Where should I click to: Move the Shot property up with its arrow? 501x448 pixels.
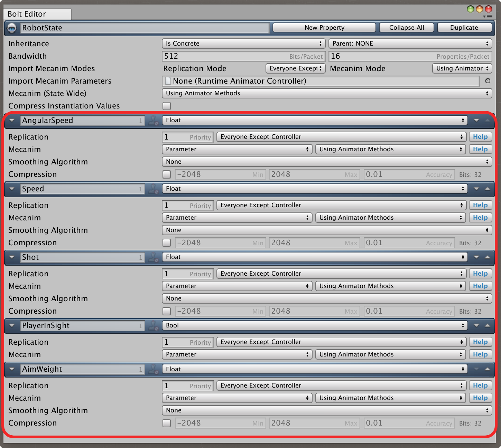(x=488, y=257)
